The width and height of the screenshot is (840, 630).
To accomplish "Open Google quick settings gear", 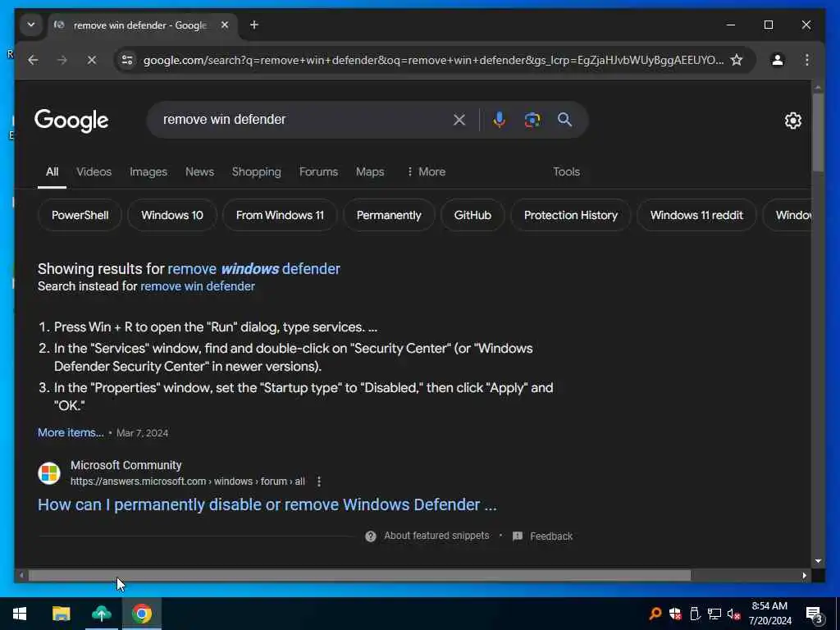I will click(793, 121).
